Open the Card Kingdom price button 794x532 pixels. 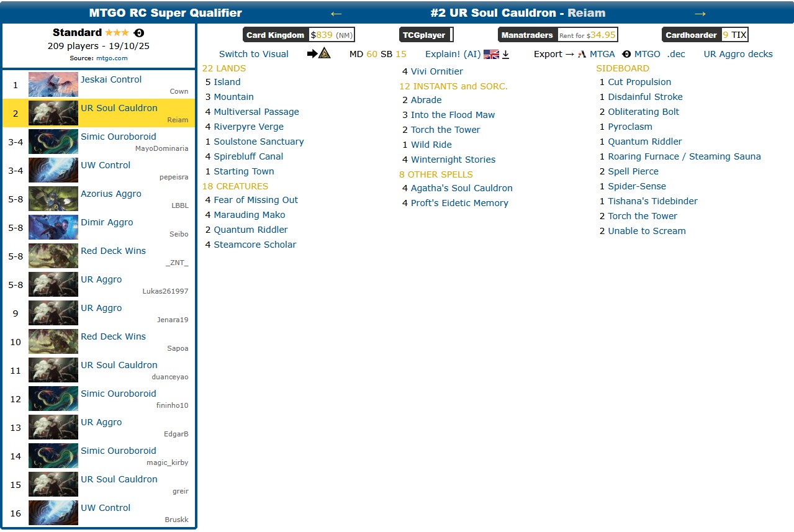[299, 35]
